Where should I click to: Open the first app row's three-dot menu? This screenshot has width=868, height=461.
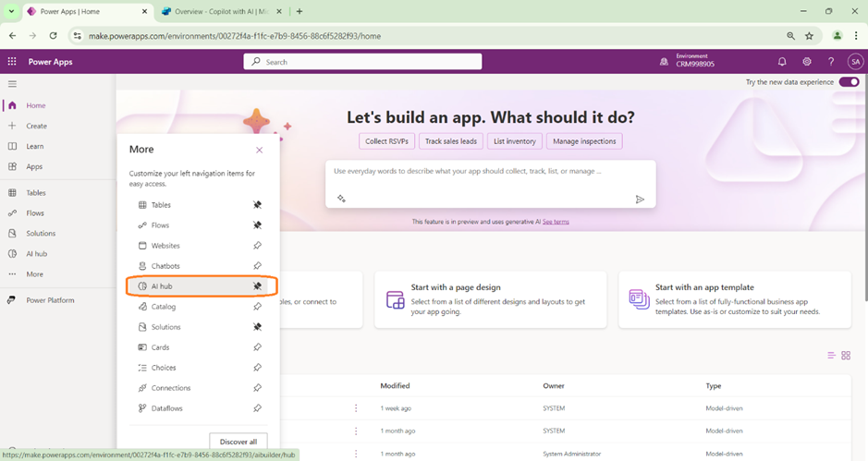(x=355, y=408)
